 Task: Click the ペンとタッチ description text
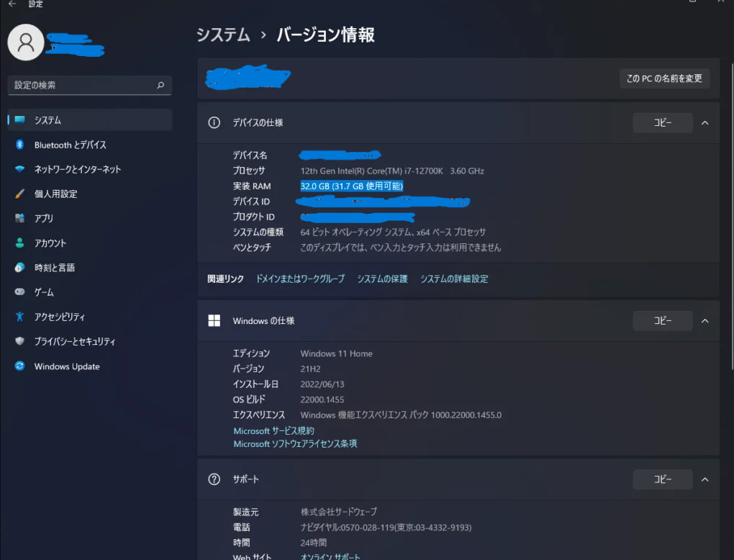401,247
